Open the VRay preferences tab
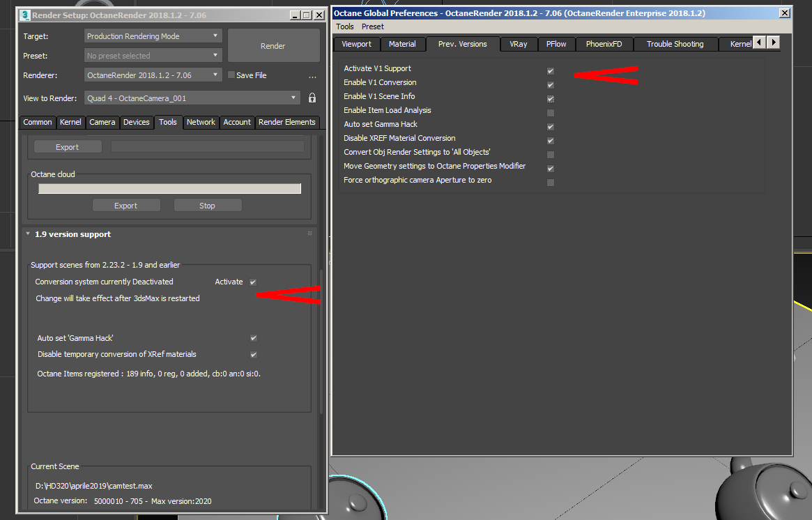The image size is (812, 520). (x=519, y=44)
